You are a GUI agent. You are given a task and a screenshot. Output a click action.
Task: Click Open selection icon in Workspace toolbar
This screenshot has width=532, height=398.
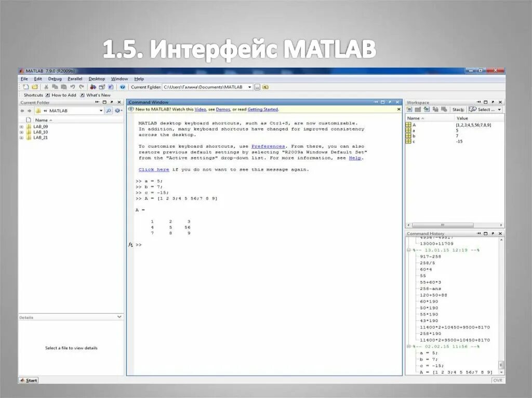coord(418,109)
